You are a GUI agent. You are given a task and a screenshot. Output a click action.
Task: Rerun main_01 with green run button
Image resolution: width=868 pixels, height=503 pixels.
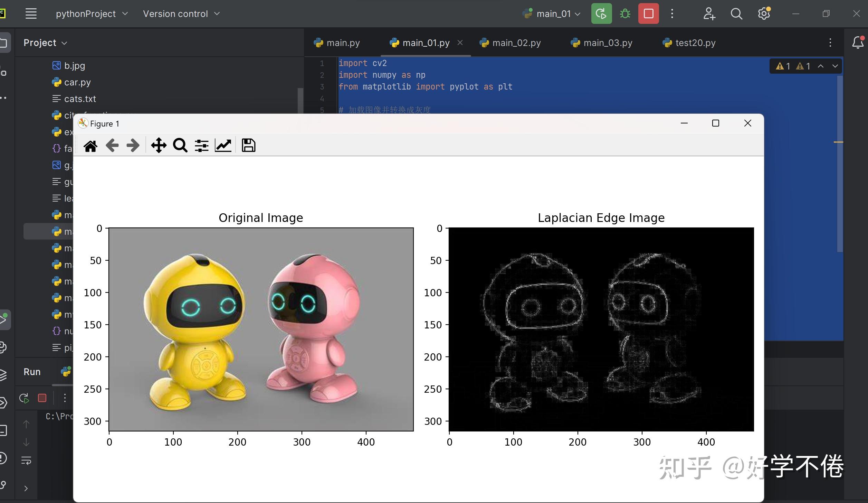coord(601,14)
